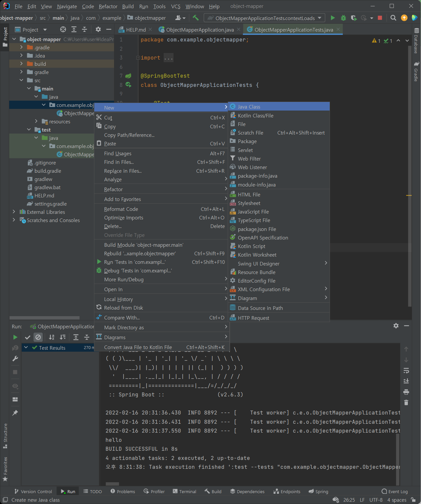Click the trash Clear All icon in console
This screenshot has height=504, width=421.
406,402
